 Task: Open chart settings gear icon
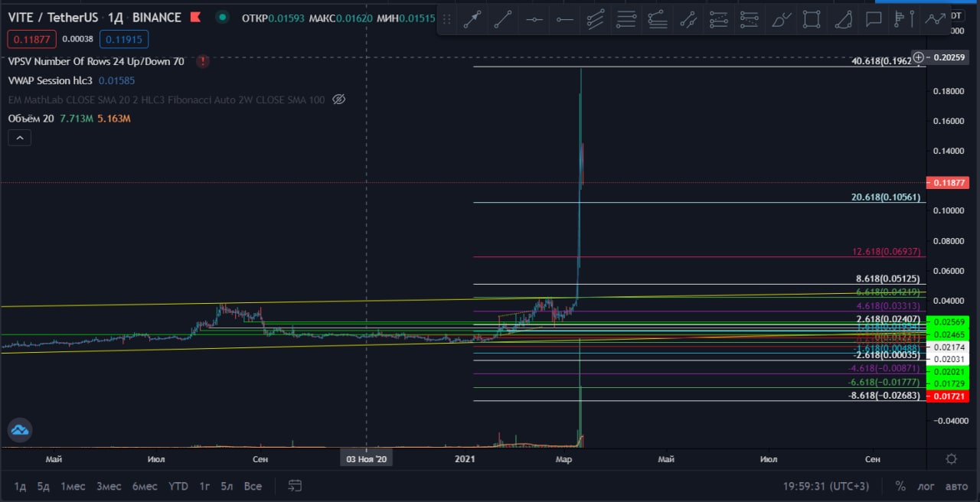(x=951, y=458)
